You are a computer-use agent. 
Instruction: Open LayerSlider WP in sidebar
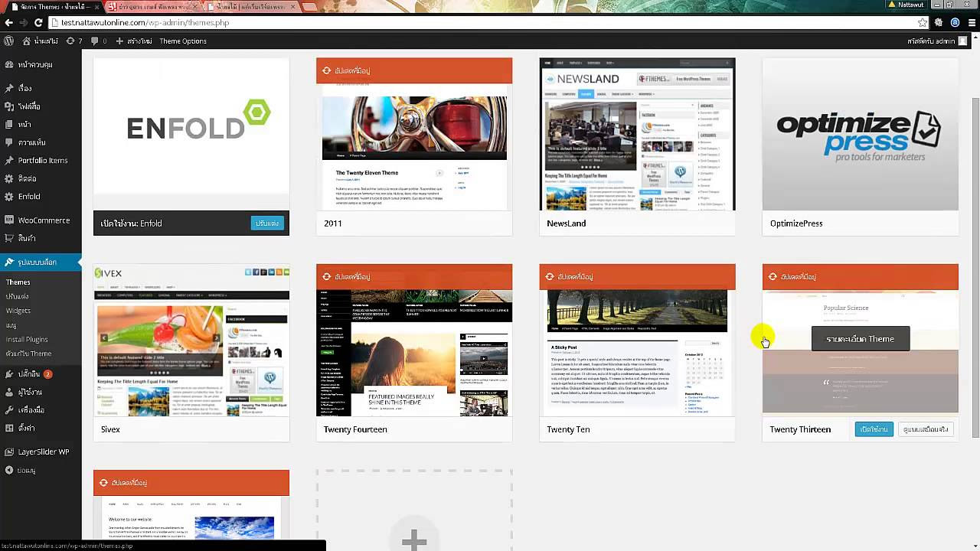41,452
